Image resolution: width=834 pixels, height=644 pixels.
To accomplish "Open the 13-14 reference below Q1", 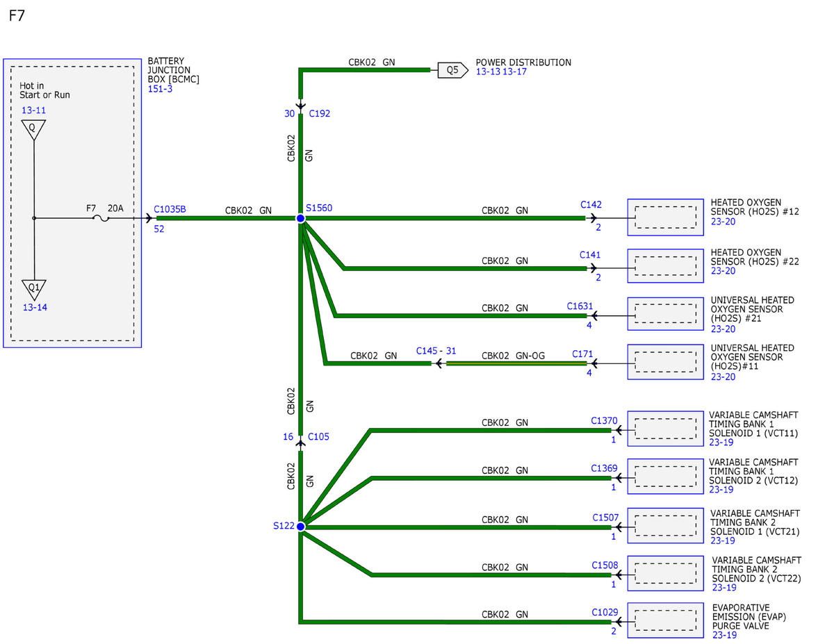I will pyautogui.click(x=34, y=308).
